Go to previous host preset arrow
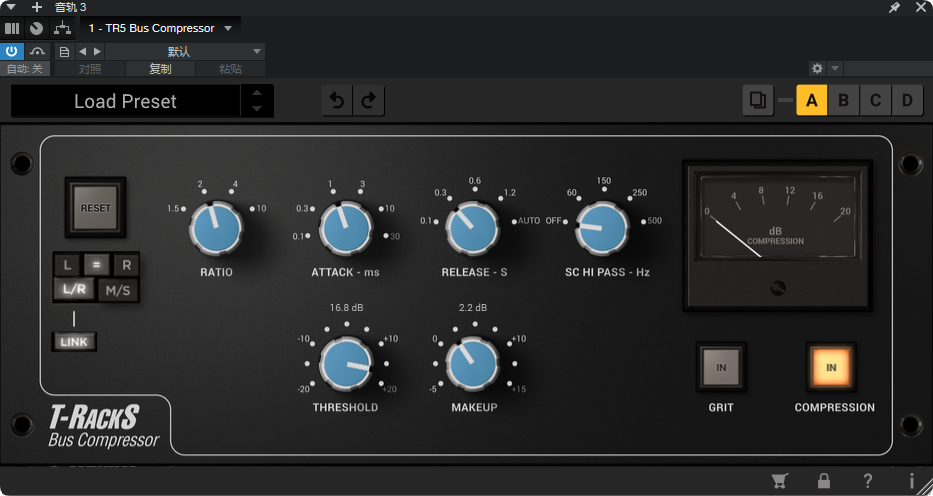 (83, 51)
